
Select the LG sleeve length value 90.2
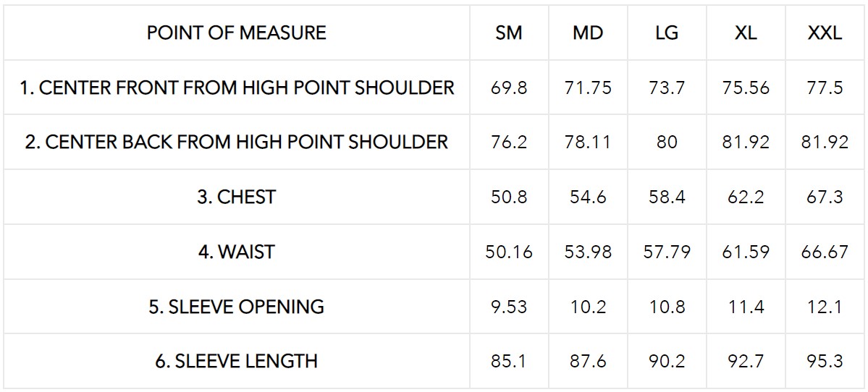coord(666,361)
